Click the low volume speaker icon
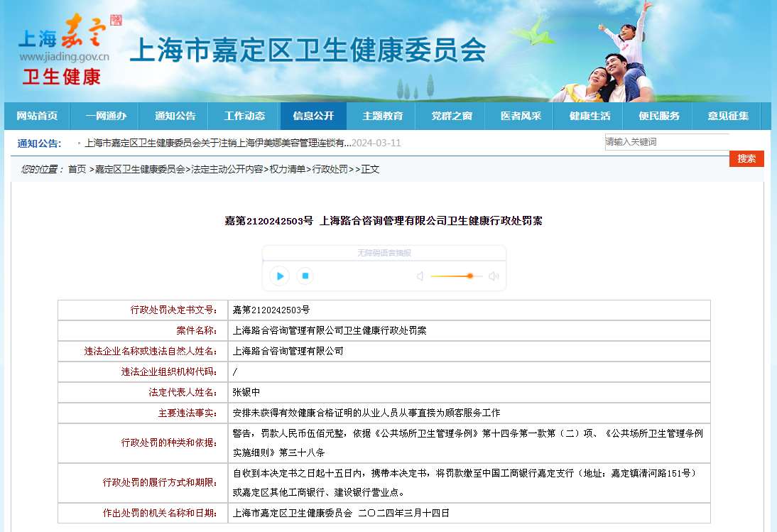This screenshot has width=777, height=532. [420, 276]
